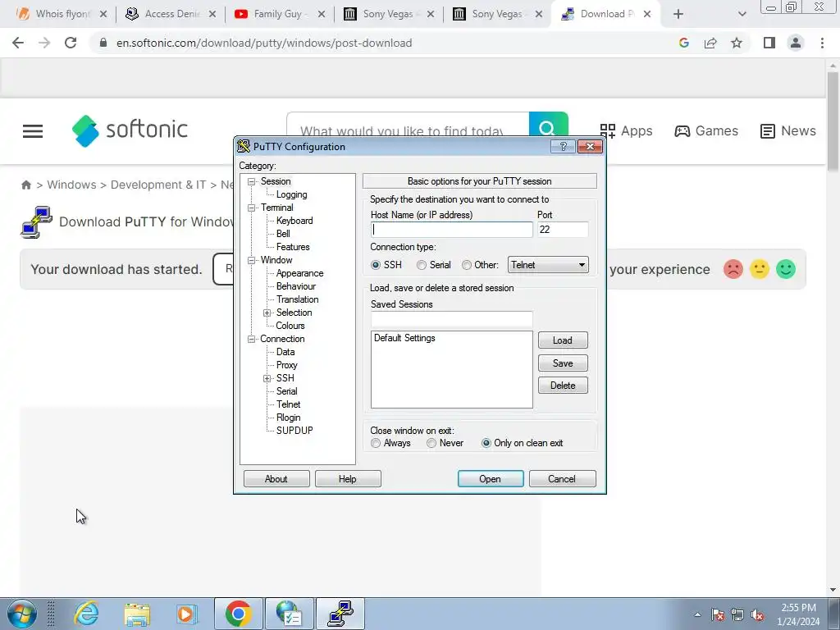Open the Games menu on Softonic

point(706,130)
